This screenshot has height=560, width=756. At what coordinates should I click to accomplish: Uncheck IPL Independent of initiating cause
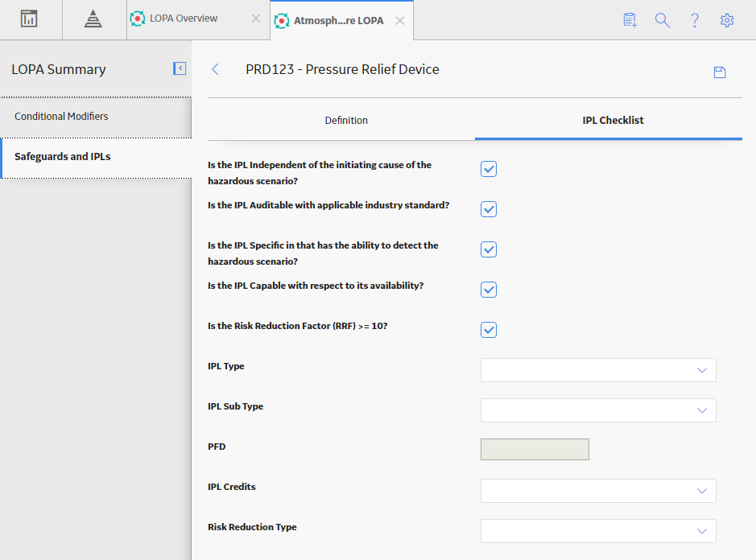point(489,169)
